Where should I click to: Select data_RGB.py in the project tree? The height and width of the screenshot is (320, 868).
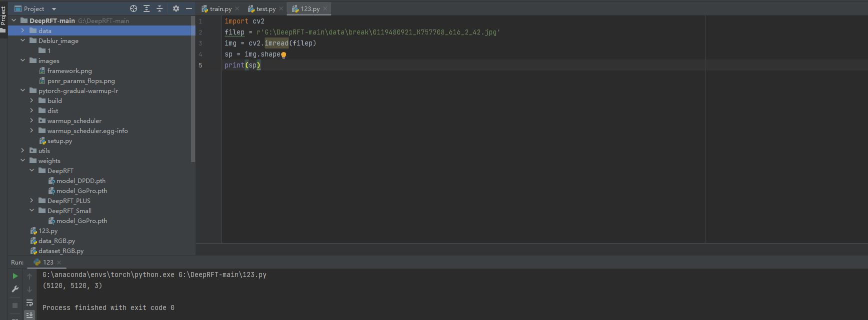coord(57,241)
